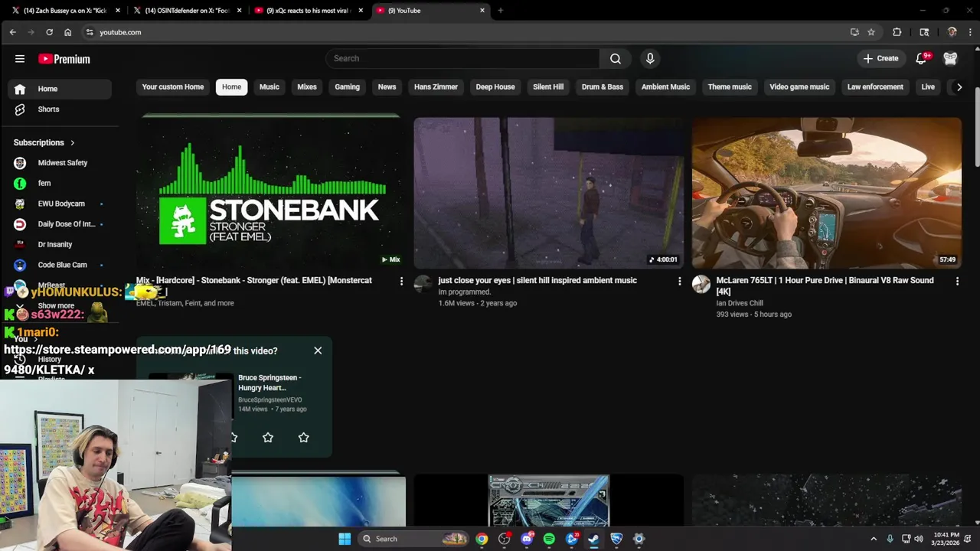Expand Subscriptions section chevron

pos(73,142)
